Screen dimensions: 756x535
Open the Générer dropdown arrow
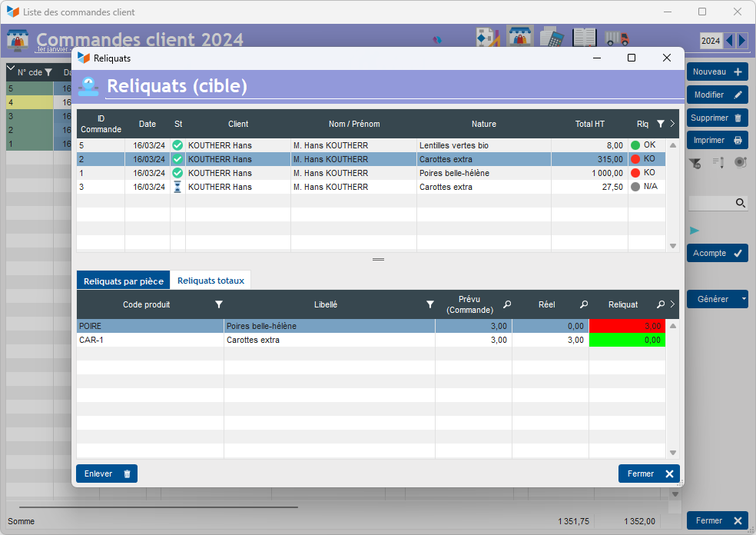tap(743, 299)
